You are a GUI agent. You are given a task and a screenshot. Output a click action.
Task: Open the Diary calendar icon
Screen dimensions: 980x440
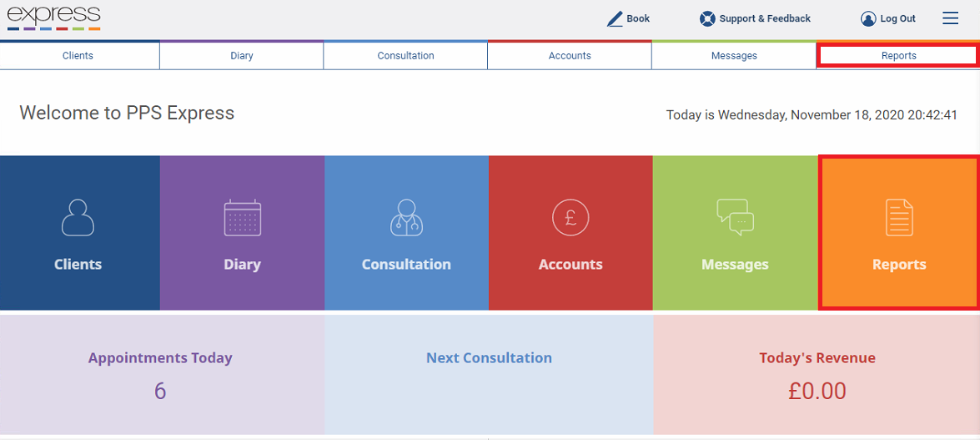pos(242,218)
